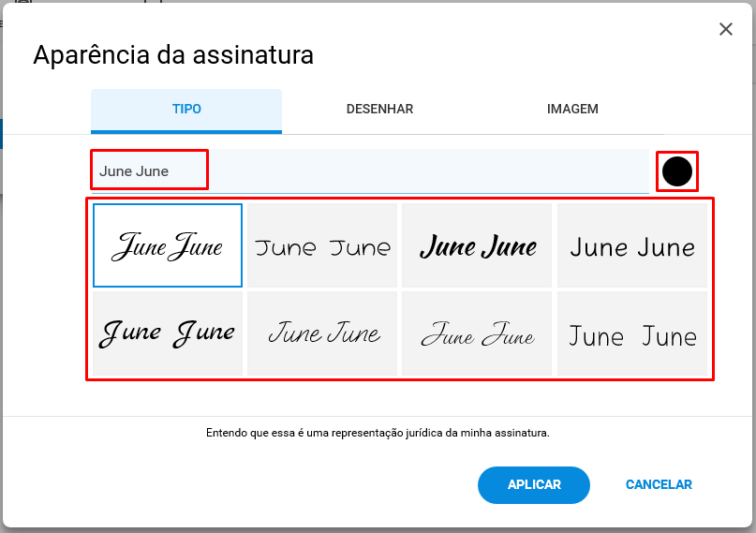Viewport: 756px width, 533px height.
Task: Switch to the DESENHAR tab
Action: (379, 110)
